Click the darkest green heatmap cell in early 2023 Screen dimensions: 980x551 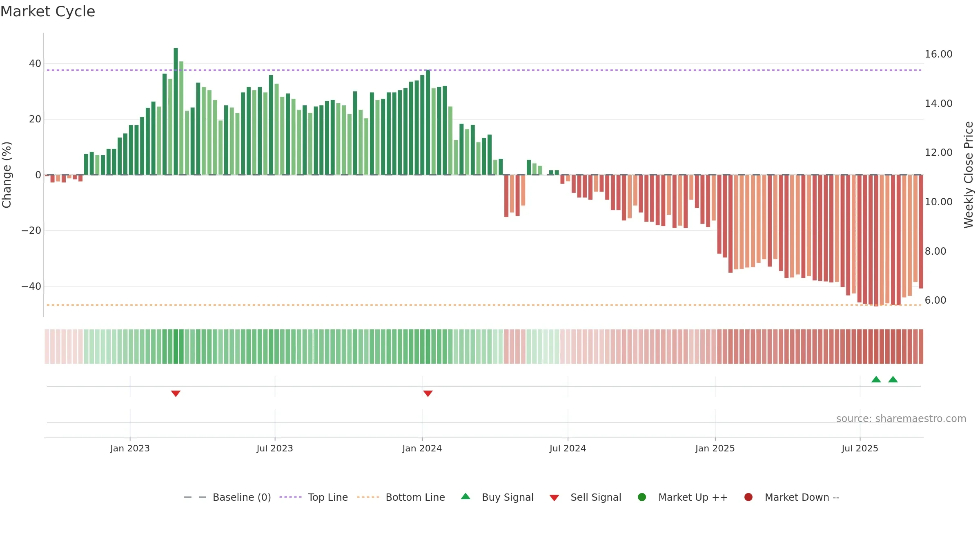tap(176, 347)
